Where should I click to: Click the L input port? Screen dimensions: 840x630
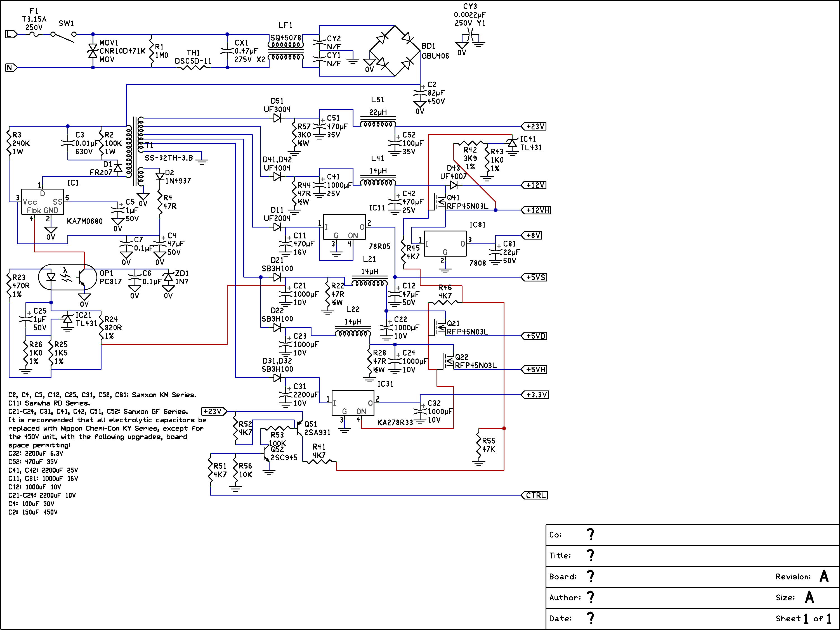click(11, 34)
